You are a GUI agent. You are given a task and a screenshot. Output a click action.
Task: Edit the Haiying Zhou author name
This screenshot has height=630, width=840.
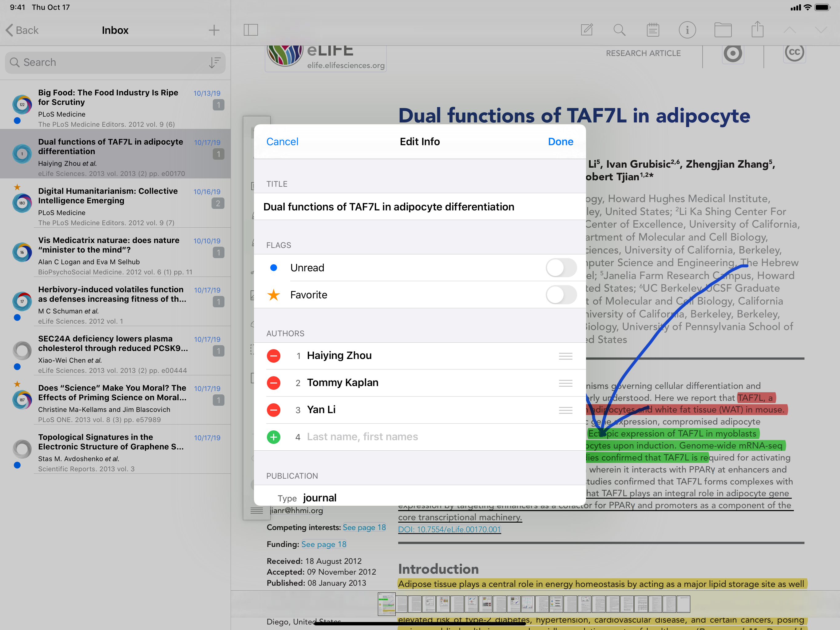point(339,355)
